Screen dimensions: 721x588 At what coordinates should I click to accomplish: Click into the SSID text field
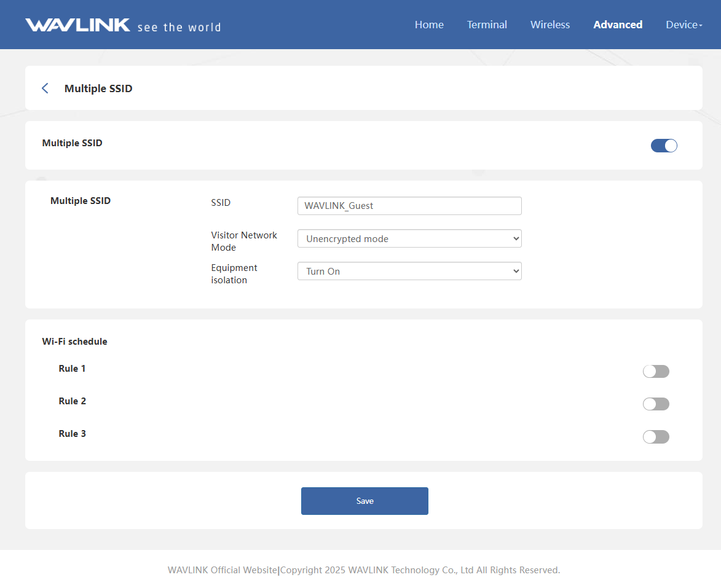point(409,206)
